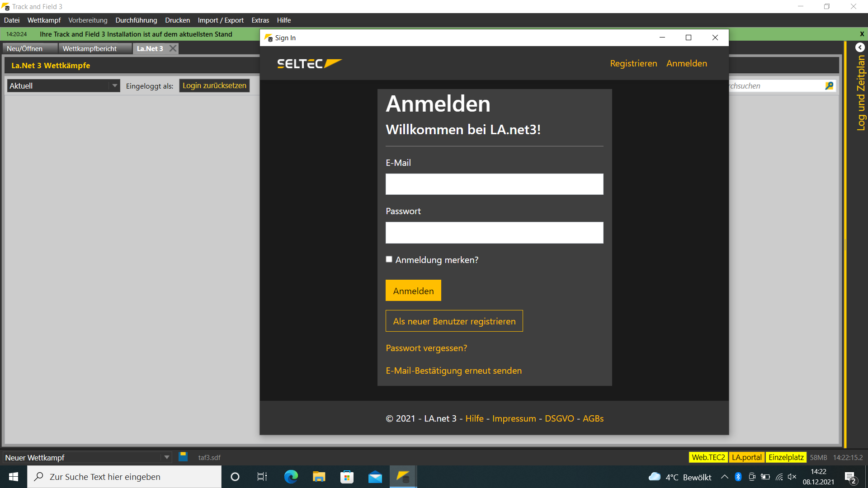Click the Anmelden link in the header
868x488 pixels.
click(x=686, y=63)
